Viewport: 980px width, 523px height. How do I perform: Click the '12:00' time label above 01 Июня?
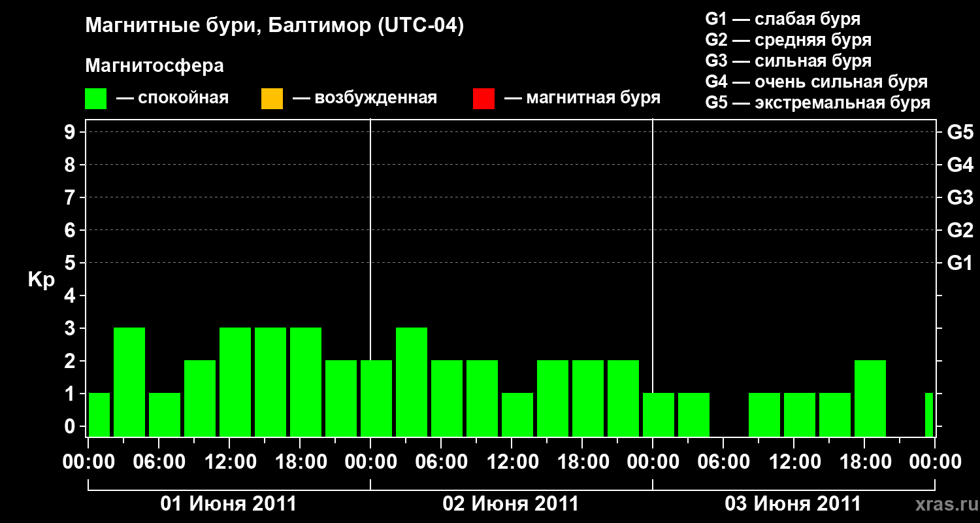coord(229,462)
